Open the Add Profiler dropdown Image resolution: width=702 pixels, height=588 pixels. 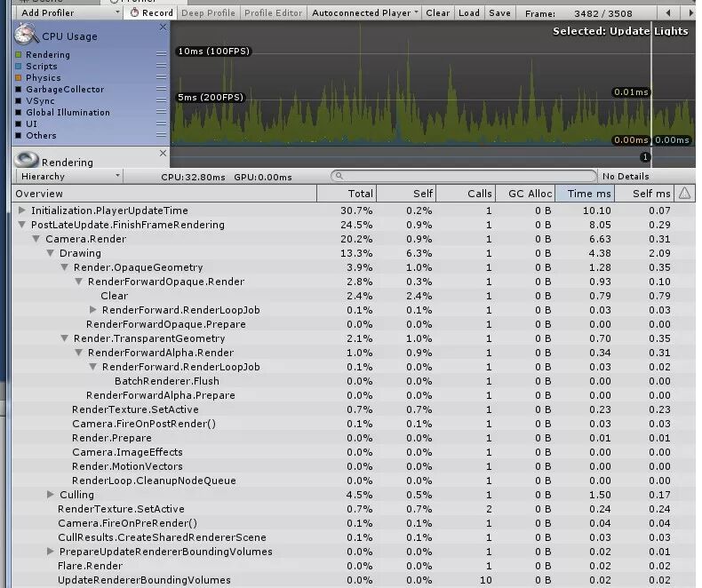pyautogui.click(x=69, y=13)
